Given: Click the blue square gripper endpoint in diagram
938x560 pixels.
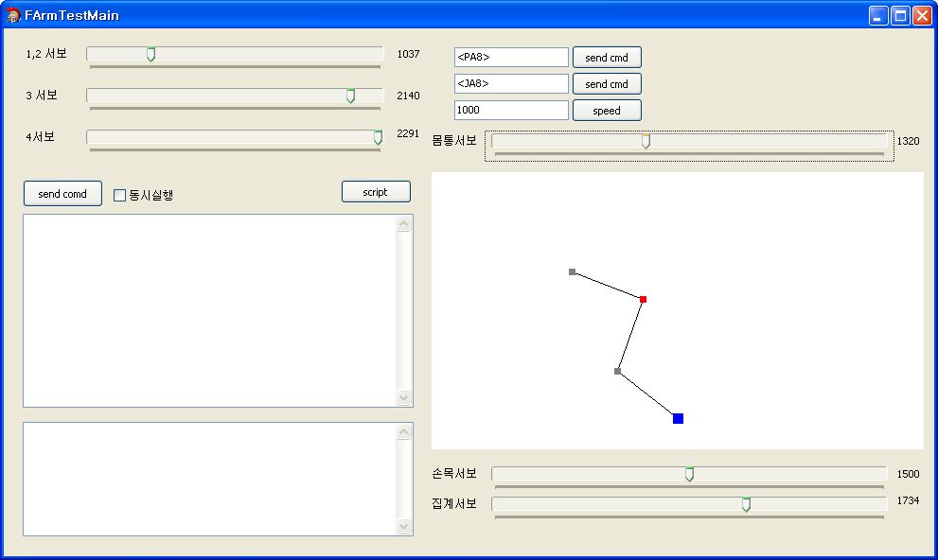Looking at the screenshot, I should click(678, 418).
